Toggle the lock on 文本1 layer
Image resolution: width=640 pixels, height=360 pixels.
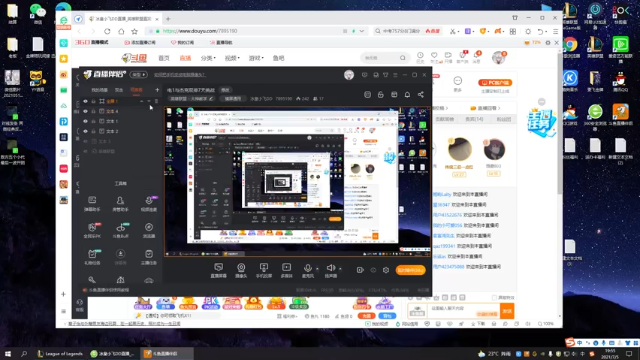[93, 121]
